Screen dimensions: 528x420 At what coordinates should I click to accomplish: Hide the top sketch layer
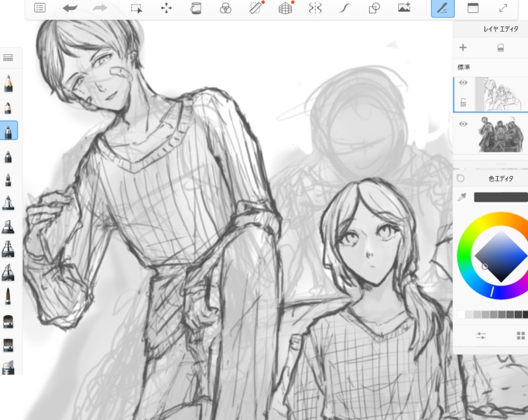point(463,82)
